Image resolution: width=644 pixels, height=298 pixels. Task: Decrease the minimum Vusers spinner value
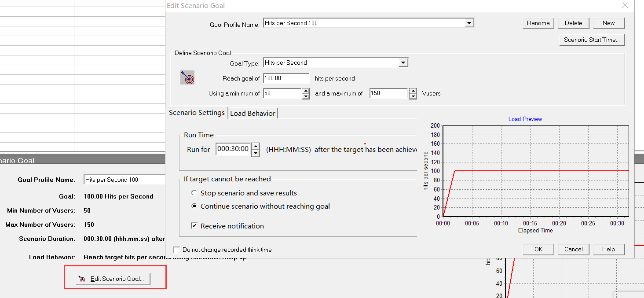(305, 96)
